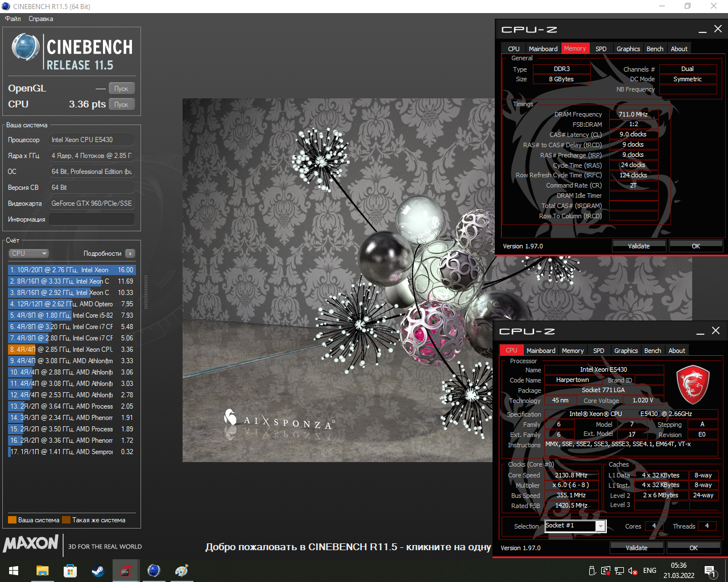Viewport: 728px width, 582px height.
Task: Open notification center icon
Action: [x=710, y=571]
